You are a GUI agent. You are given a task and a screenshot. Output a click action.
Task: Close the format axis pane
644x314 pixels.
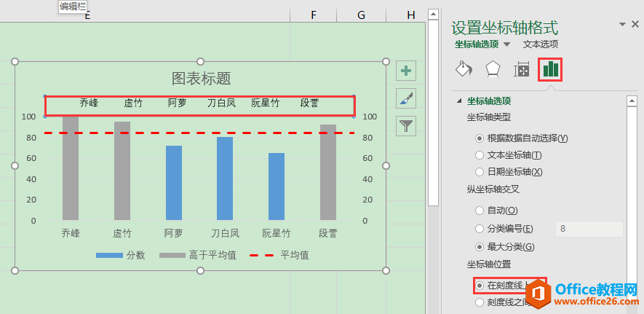635,24
